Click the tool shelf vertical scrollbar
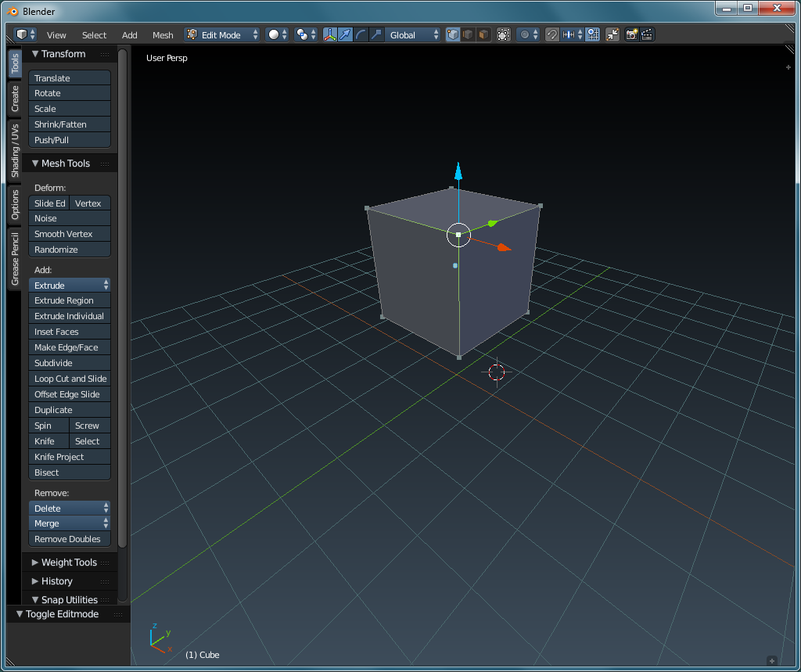The image size is (801, 672). [122, 299]
